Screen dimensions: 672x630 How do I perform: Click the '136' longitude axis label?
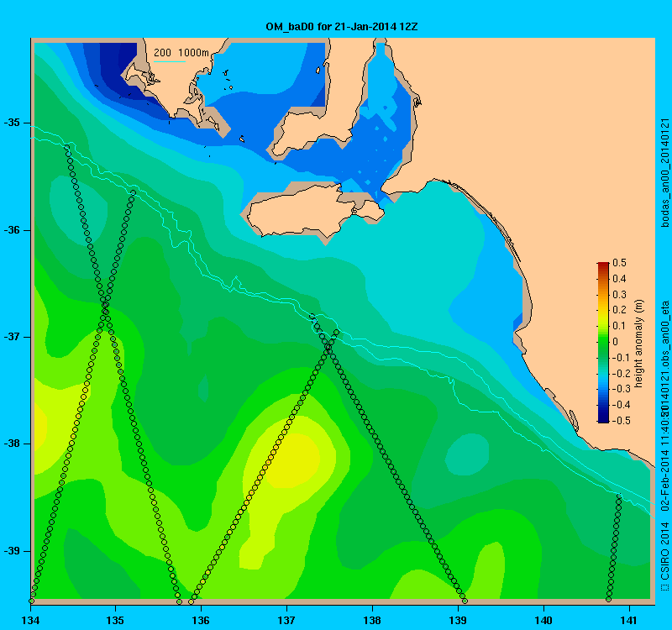pos(201,620)
